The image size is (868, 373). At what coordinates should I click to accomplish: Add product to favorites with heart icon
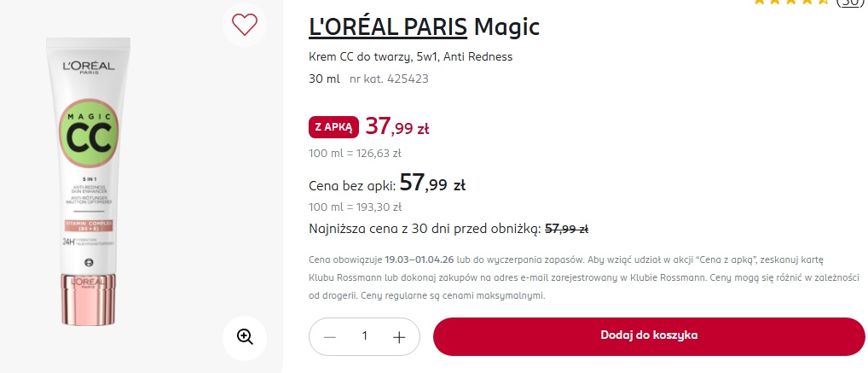tap(245, 25)
